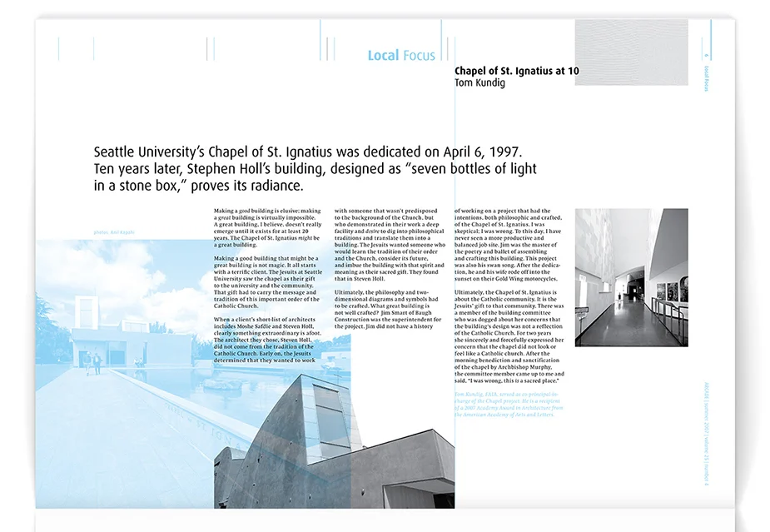Click the blue author bio 'Tom Kundig, FAIA'
Viewport: 770px width, 532px height.
click(509, 405)
